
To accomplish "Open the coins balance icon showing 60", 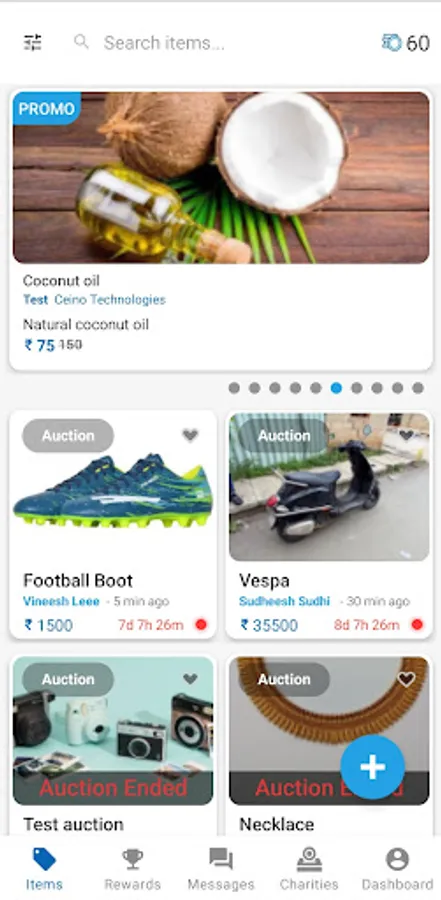I will 392,42.
